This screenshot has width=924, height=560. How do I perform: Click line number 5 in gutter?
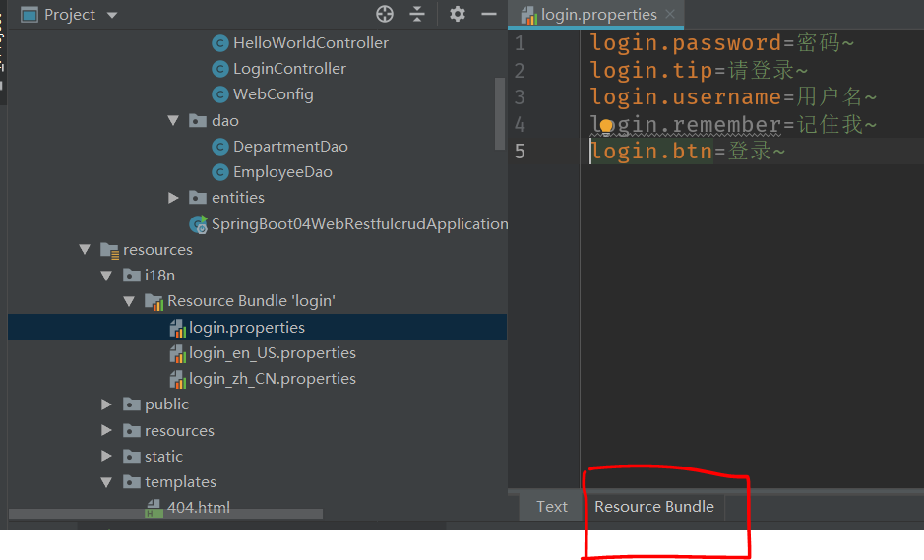520,152
